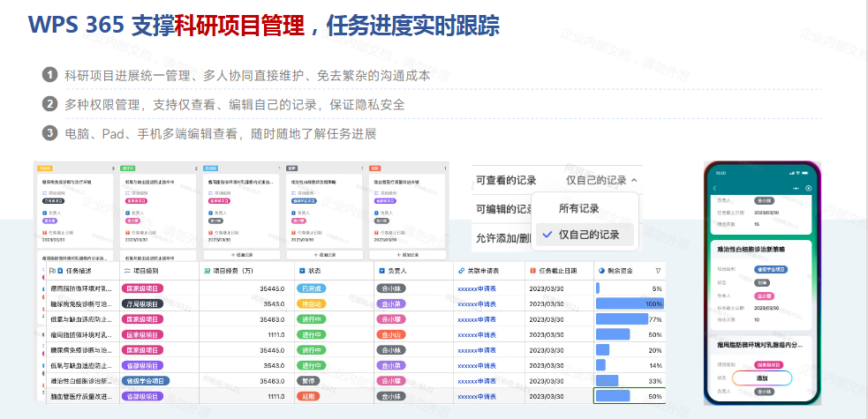868x419 pixels.
Task: Tap the back arrow in the phone app
Action: 714,189
